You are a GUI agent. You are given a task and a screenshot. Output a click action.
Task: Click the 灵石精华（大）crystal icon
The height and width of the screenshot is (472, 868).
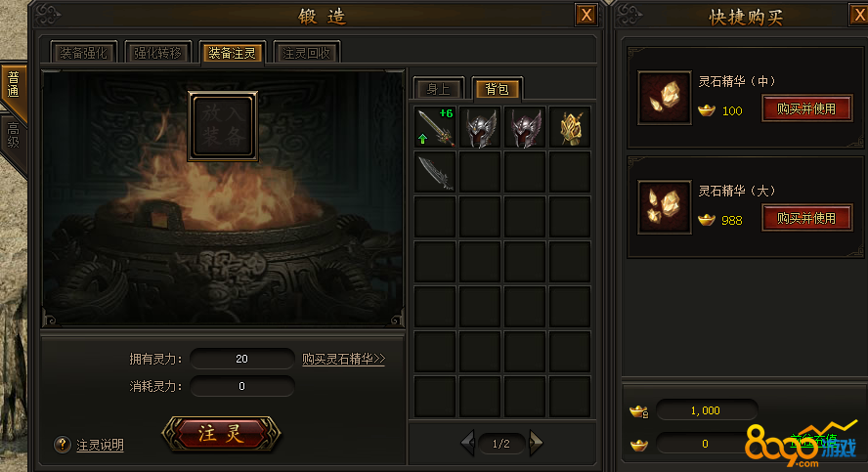pyautogui.click(x=665, y=207)
